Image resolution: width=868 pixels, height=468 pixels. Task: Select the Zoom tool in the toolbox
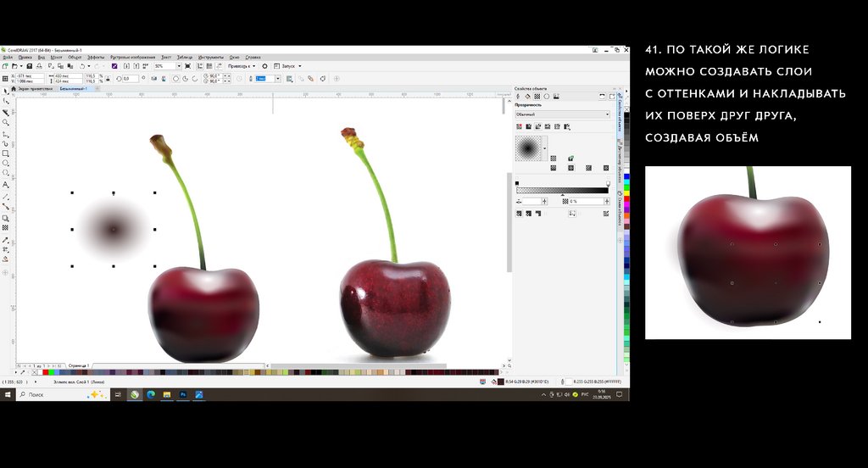[x=6, y=122]
